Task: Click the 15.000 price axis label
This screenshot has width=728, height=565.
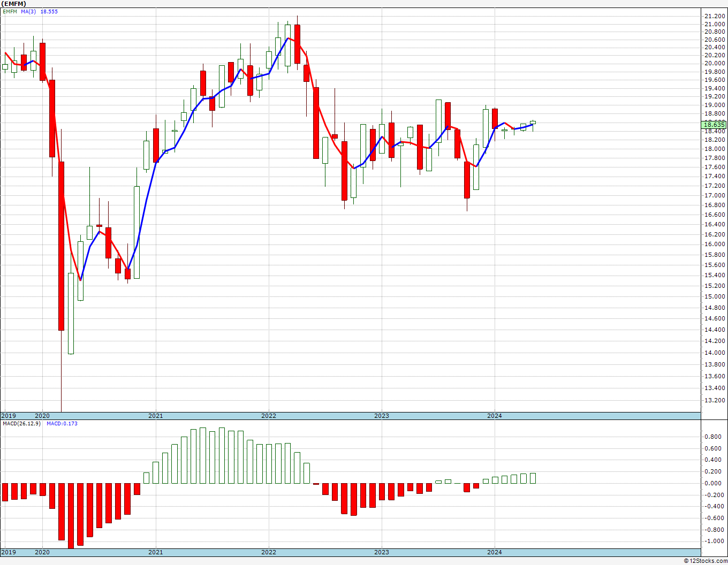Action: pos(715,296)
